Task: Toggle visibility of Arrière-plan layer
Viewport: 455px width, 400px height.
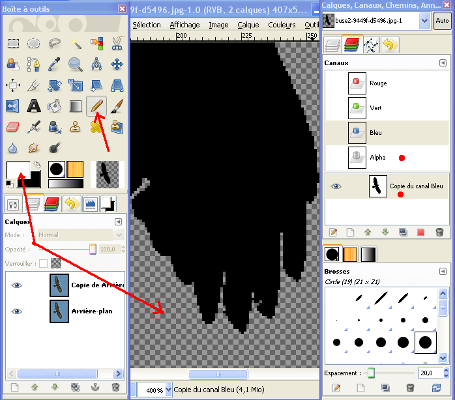Action: pos(16,311)
